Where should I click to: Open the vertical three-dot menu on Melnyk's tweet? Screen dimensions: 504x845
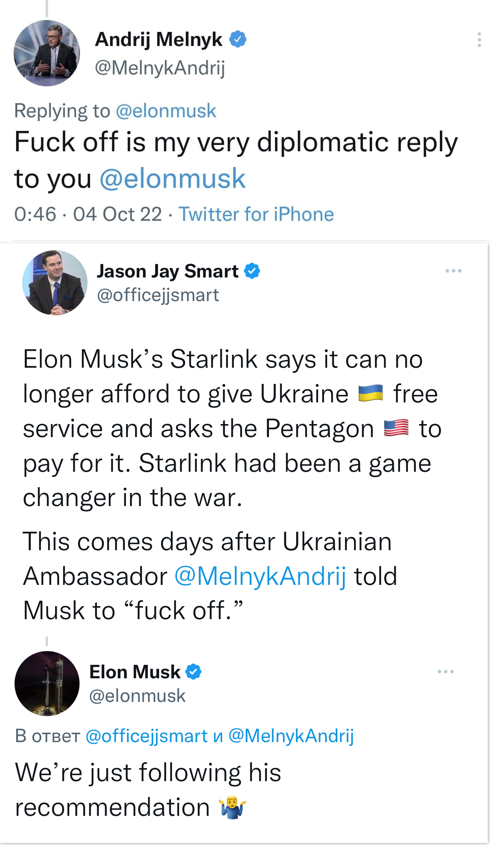tap(479, 40)
